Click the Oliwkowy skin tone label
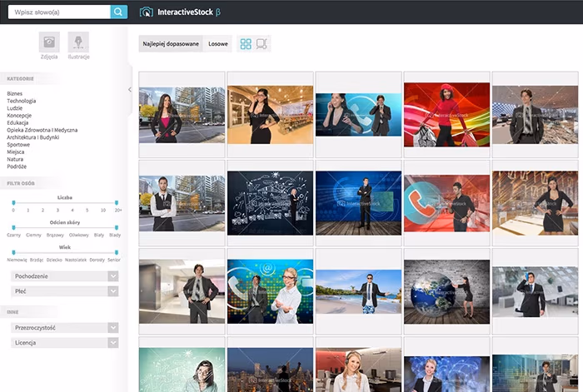Screen dimensions: 583x392 pos(78,236)
